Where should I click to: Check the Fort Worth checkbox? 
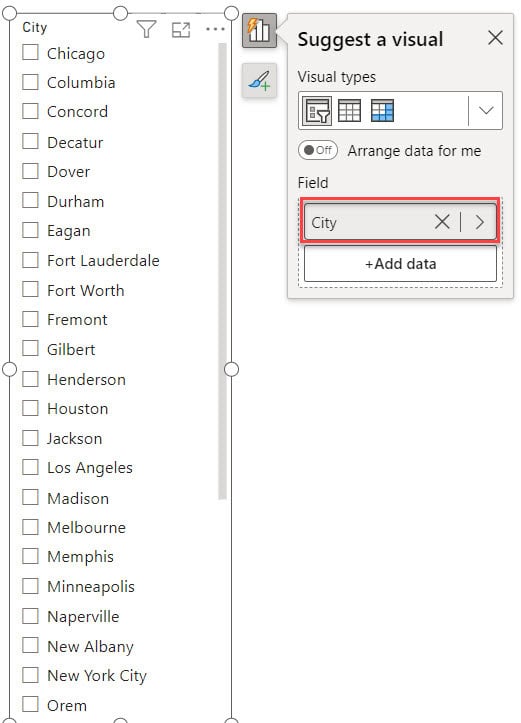30,289
